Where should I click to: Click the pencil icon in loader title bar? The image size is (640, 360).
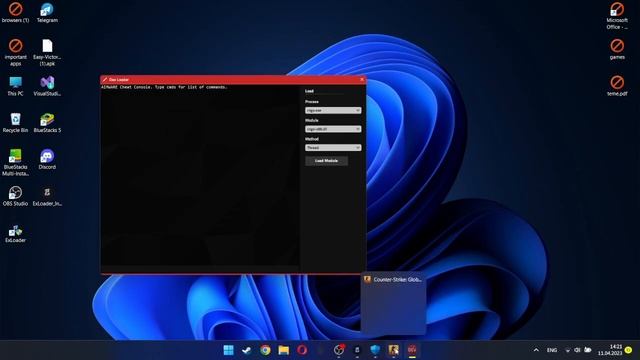(x=105, y=80)
